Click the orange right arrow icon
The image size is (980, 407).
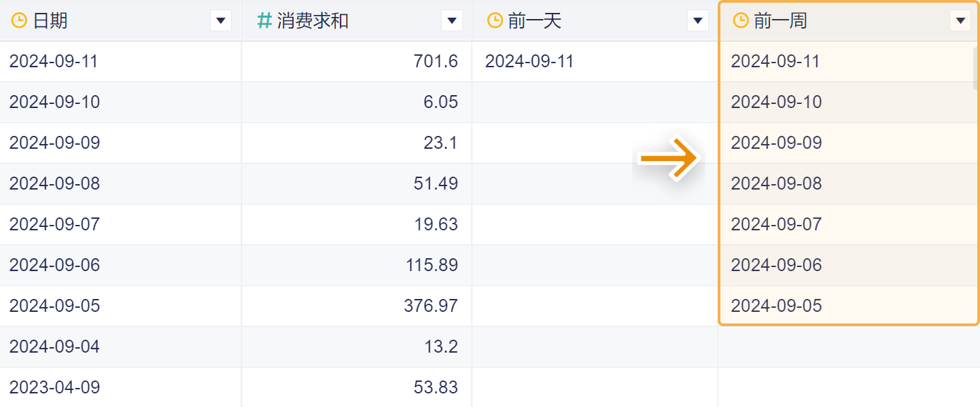click(x=669, y=159)
